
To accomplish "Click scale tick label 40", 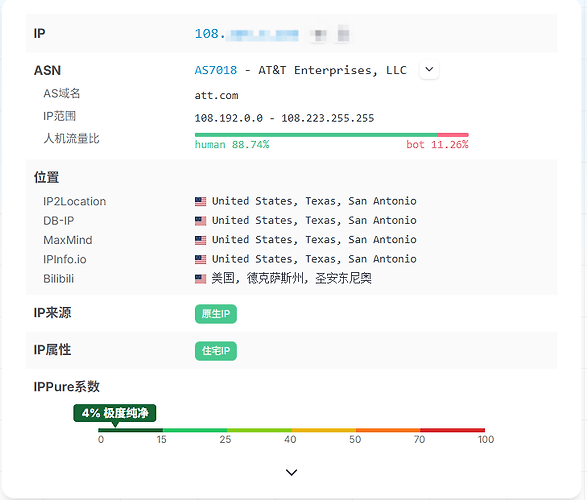I will (x=290, y=439).
